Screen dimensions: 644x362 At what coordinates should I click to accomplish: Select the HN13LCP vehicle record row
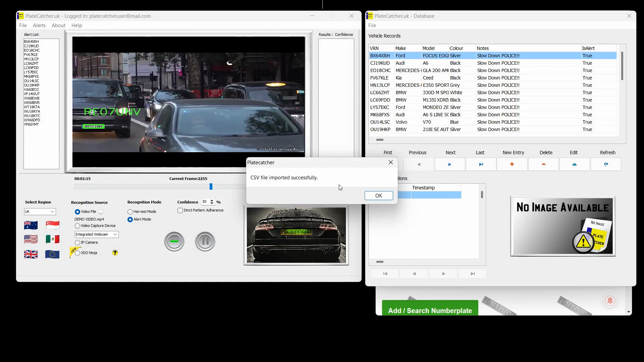[x=493, y=85]
